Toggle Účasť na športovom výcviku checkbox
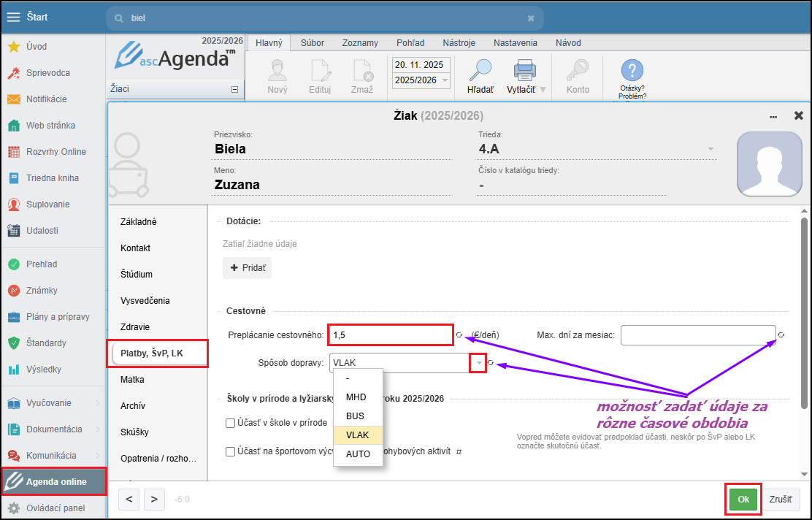 point(230,451)
